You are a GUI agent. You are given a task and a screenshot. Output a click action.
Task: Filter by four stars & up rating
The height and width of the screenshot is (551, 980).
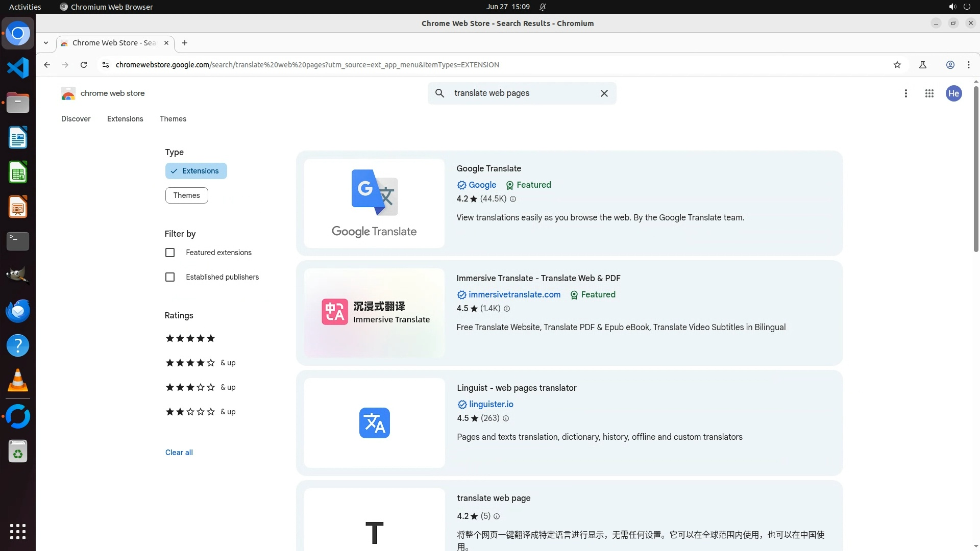(x=200, y=363)
